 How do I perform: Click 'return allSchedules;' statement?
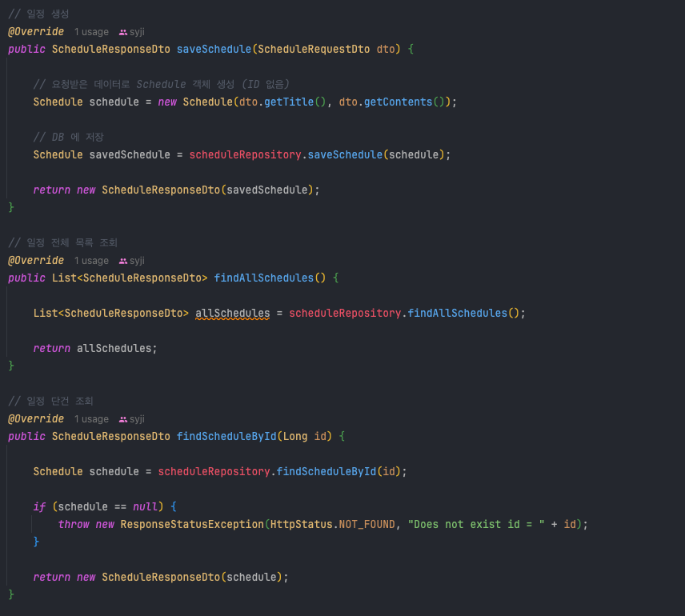point(95,349)
